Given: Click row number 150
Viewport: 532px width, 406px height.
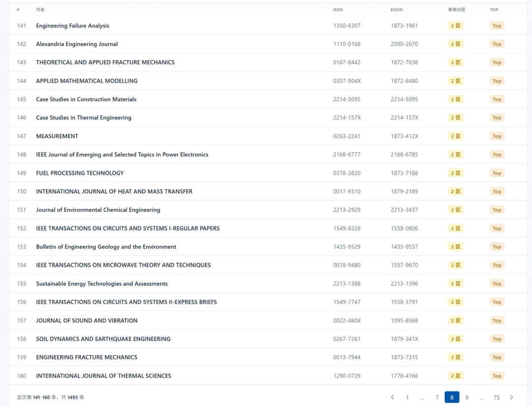Looking at the screenshot, I should (21, 192).
